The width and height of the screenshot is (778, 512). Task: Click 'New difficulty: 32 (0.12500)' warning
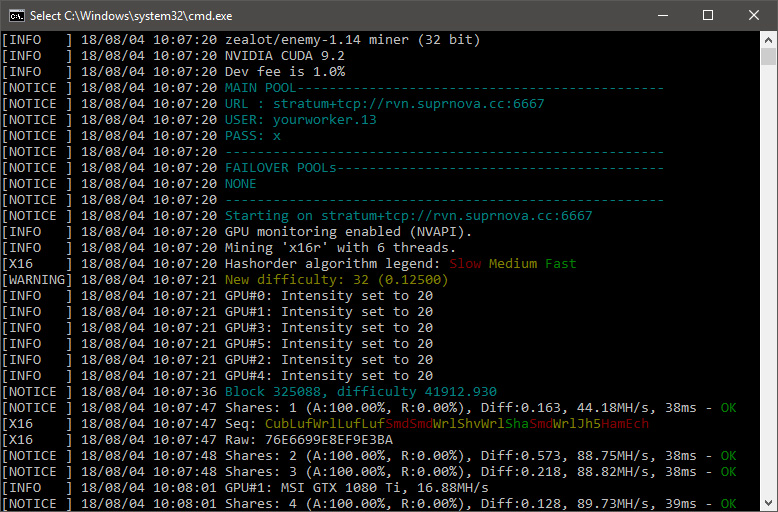tap(336, 280)
